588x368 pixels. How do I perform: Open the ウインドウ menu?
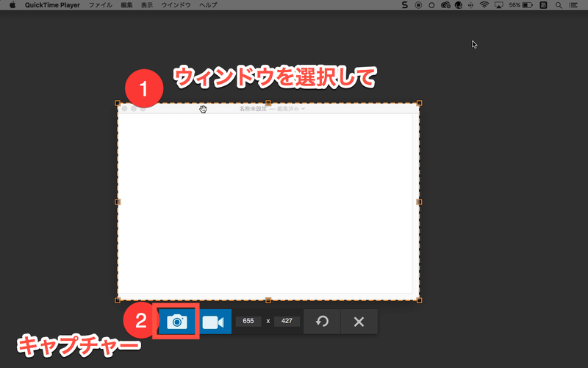coord(176,5)
